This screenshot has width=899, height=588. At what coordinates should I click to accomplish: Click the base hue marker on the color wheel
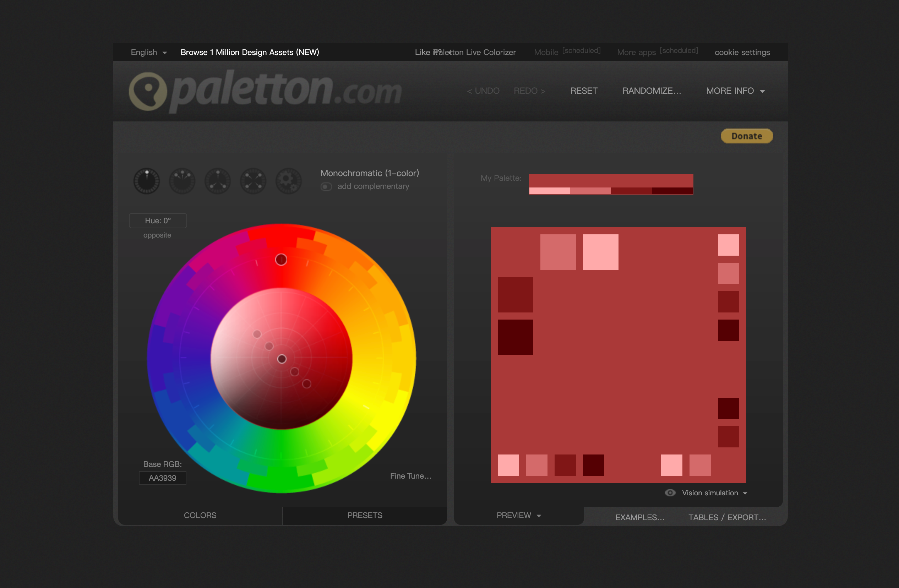281,260
